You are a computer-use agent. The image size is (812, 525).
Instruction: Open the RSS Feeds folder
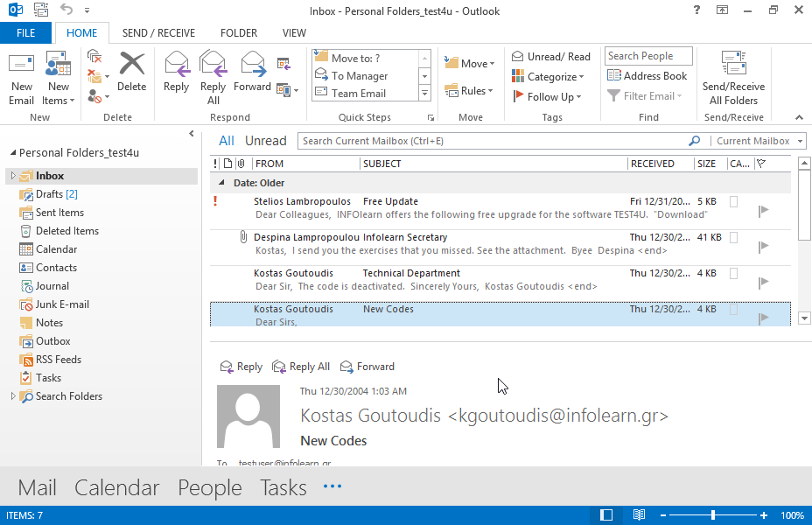click(x=58, y=360)
